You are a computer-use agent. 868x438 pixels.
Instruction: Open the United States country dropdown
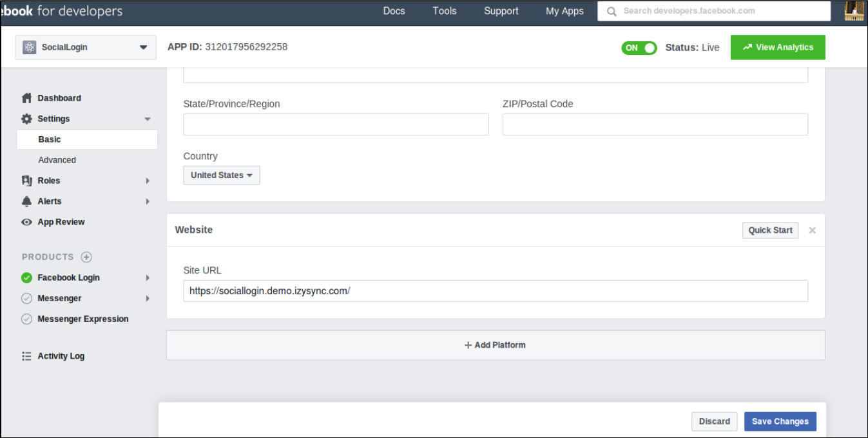[x=222, y=175]
